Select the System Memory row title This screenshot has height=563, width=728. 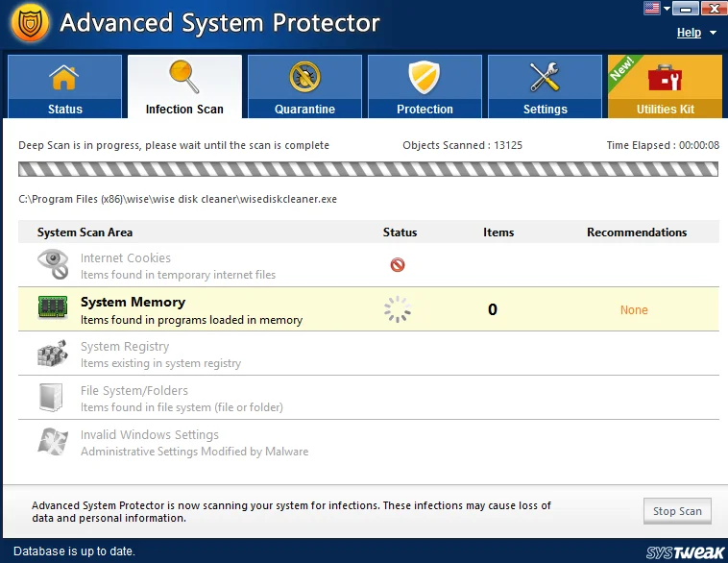tap(133, 302)
